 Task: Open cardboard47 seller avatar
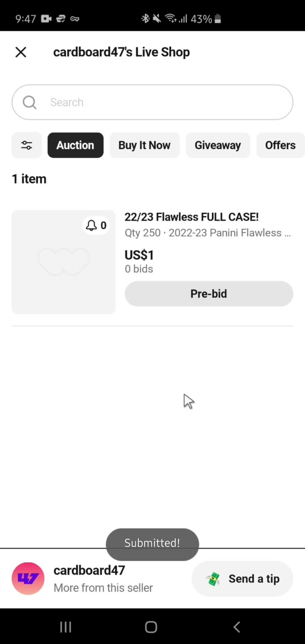click(x=28, y=579)
